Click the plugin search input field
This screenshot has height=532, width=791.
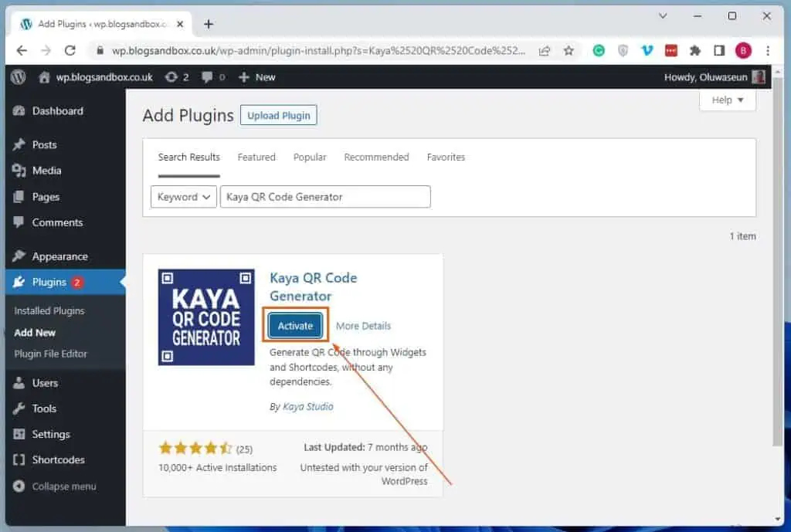point(324,196)
